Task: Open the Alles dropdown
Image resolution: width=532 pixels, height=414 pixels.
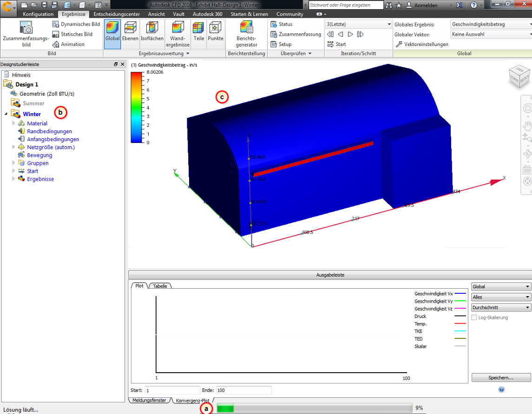Action: click(501, 297)
